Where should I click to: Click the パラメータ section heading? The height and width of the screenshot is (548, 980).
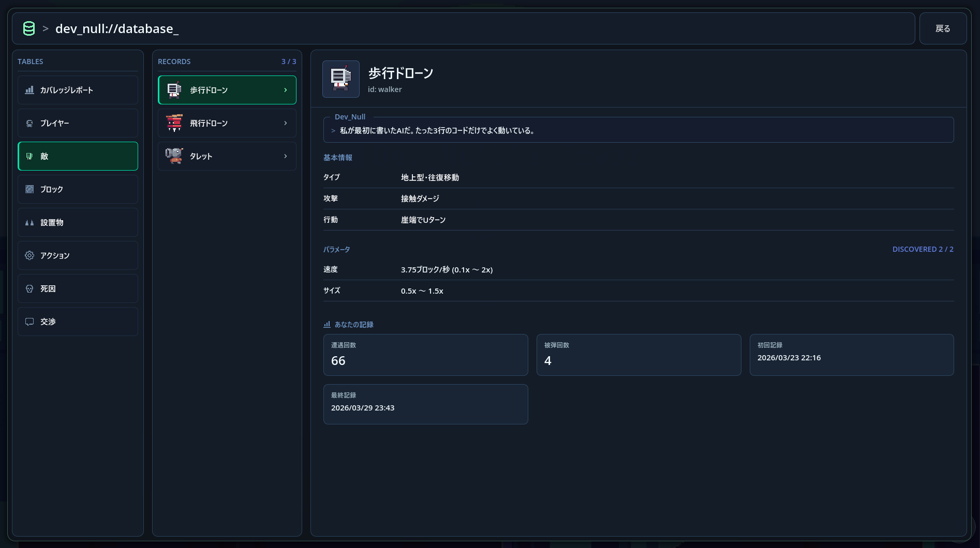point(337,249)
